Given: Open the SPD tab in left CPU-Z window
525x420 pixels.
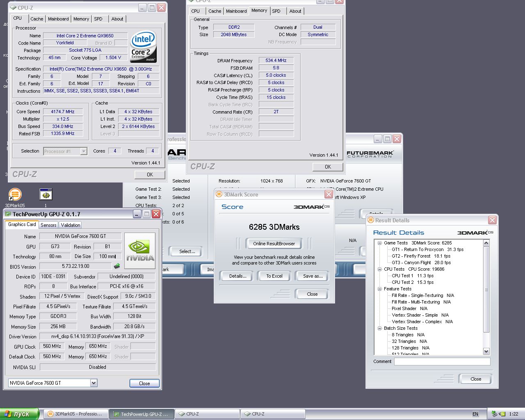Looking at the screenshot, I should (x=98, y=19).
